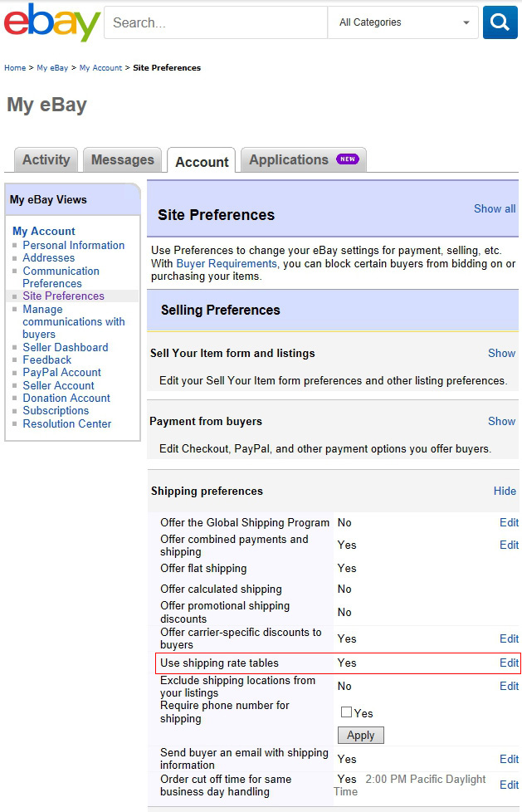
Task: Switch to the Messages tab
Action: (x=122, y=159)
